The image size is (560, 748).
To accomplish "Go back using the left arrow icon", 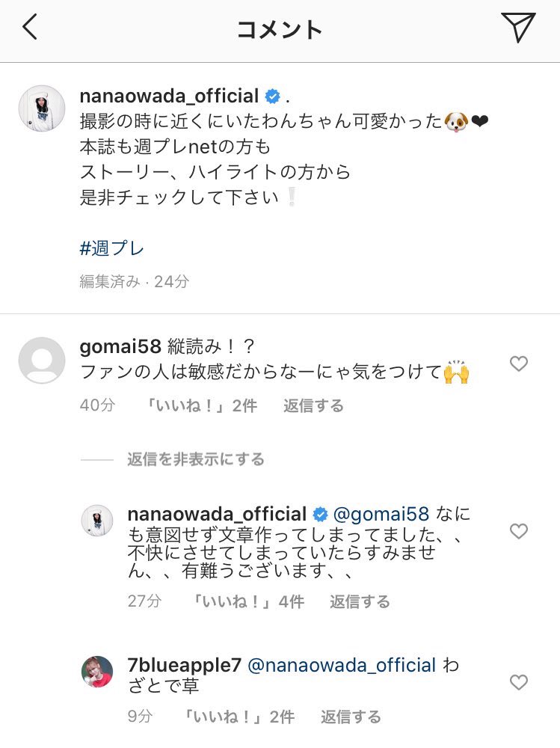I will pos(30,27).
